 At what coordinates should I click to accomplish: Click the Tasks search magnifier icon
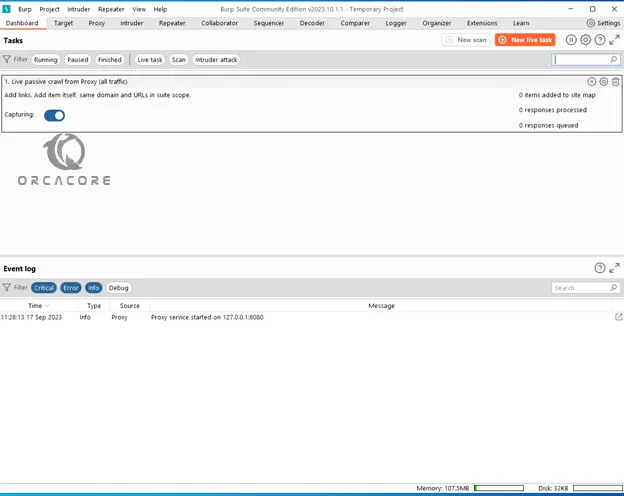click(614, 59)
